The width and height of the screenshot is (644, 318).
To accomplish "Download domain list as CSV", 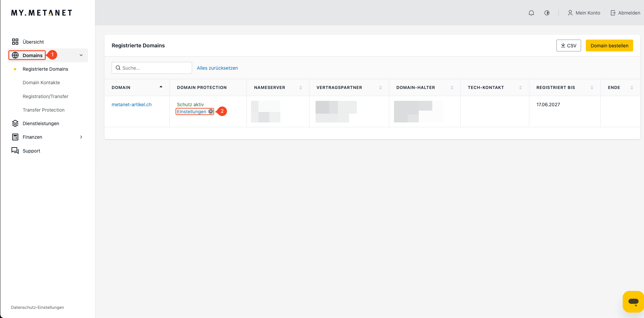I will coord(569,46).
